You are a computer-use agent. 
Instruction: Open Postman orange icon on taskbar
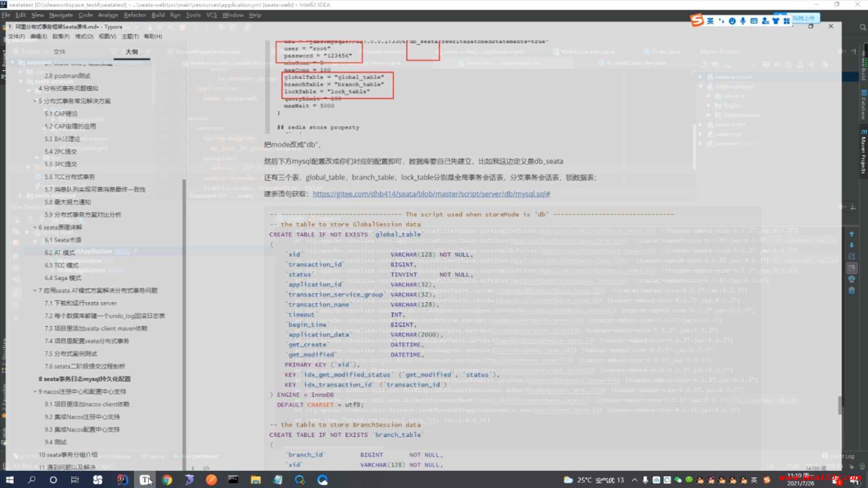(211, 480)
